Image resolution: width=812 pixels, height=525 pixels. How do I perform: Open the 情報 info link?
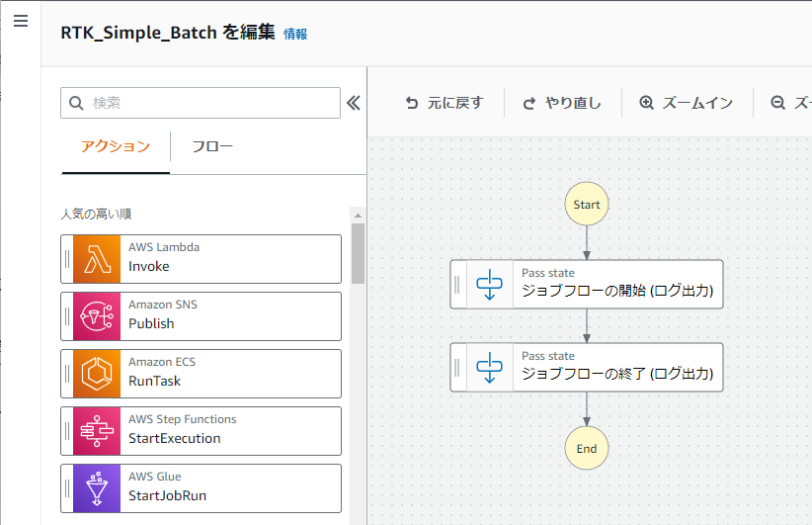[x=295, y=35]
